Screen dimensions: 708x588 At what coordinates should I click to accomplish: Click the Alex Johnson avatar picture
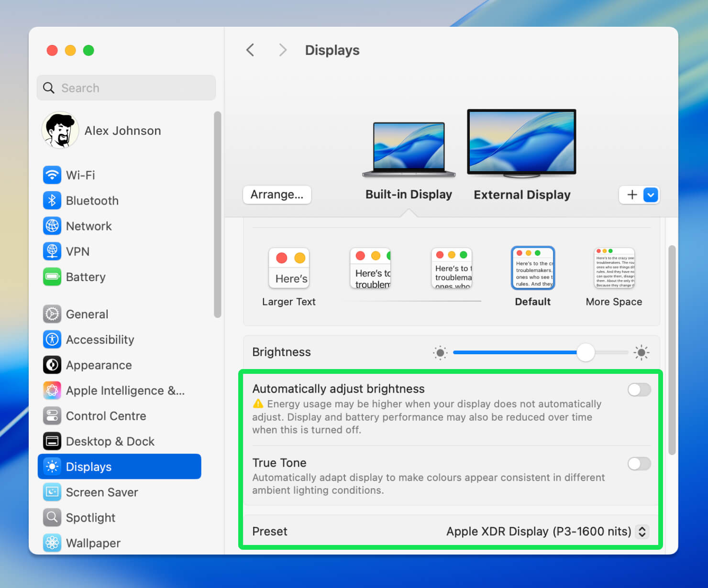60,130
